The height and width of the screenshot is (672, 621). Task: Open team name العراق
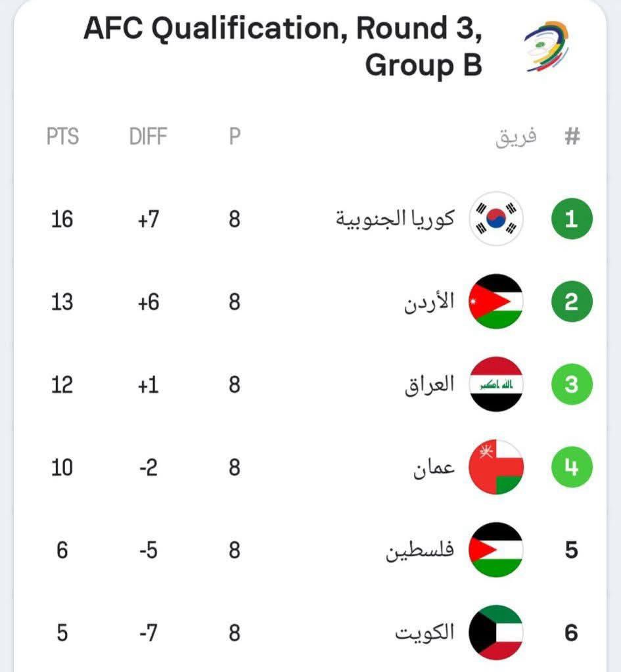(x=430, y=384)
